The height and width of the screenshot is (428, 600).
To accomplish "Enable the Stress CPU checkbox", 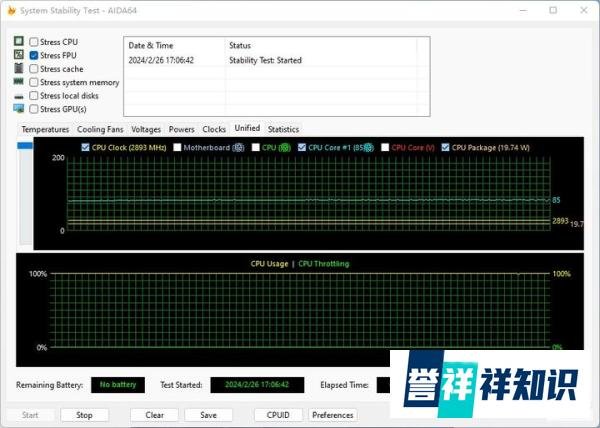I will [34, 42].
